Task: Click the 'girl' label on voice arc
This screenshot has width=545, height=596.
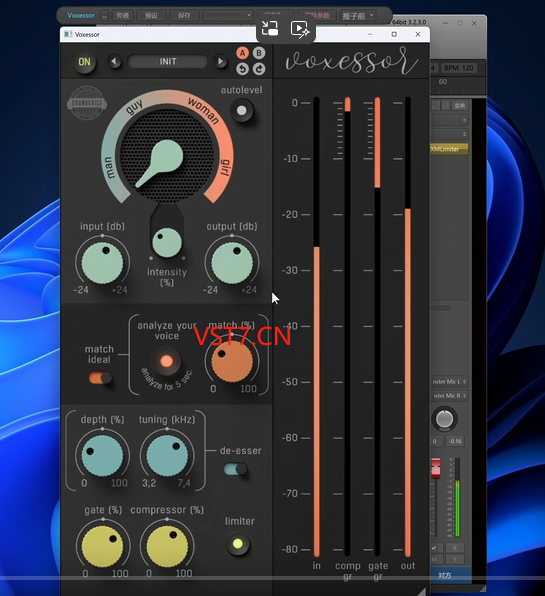Action: coord(225,167)
